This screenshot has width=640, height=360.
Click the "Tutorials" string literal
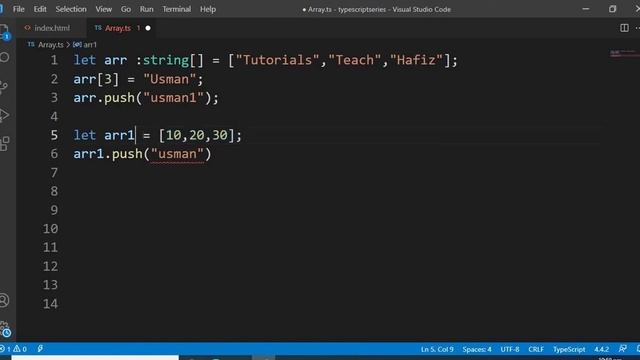278,60
